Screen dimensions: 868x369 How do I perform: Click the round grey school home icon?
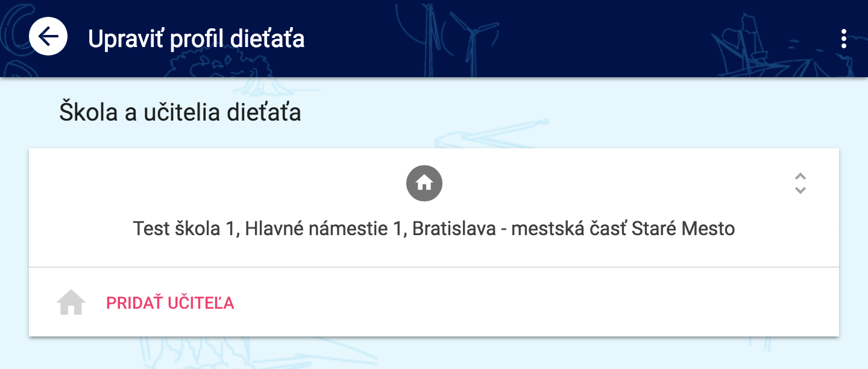[424, 182]
